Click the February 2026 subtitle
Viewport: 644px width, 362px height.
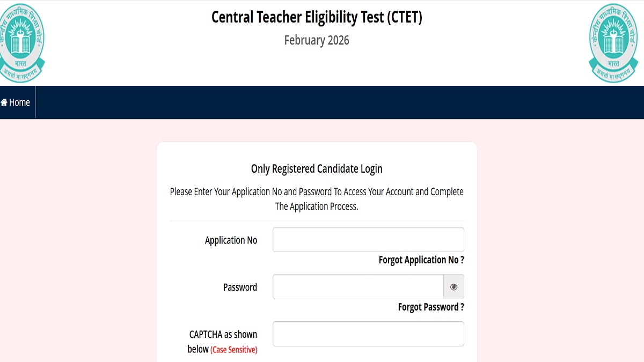[x=317, y=40]
